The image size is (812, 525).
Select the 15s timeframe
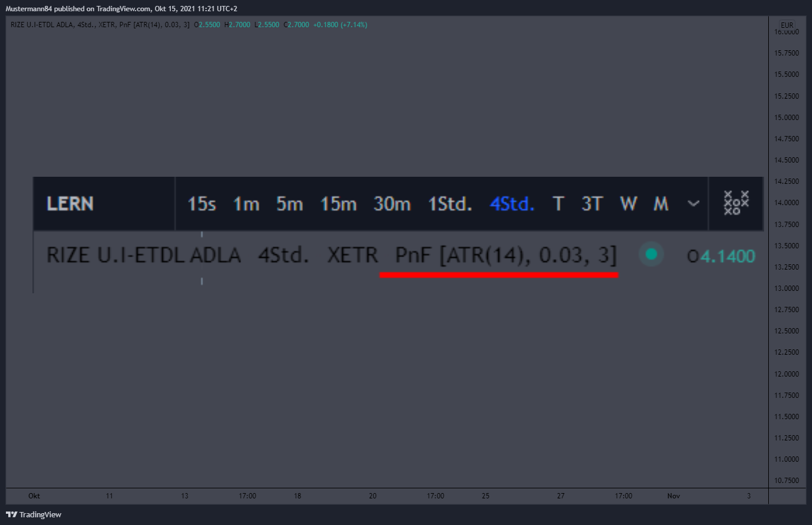pos(202,204)
